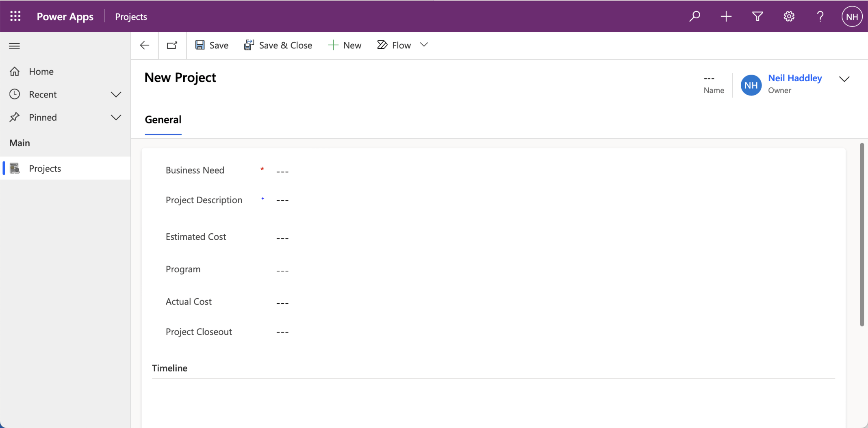Click the help question mark icon

point(820,16)
